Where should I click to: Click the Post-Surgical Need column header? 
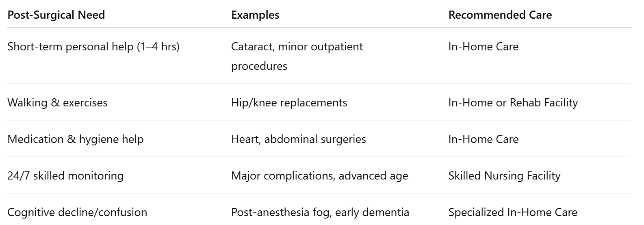pyautogui.click(x=56, y=15)
